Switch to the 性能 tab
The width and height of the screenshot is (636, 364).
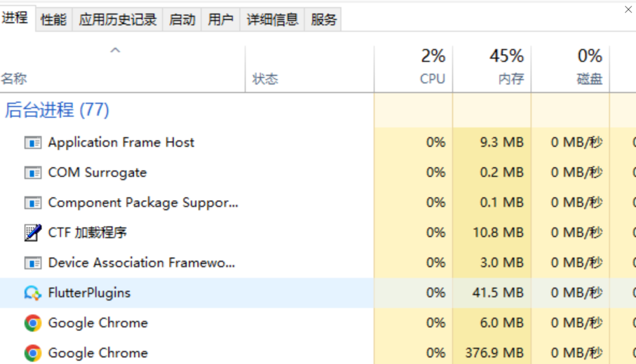(x=53, y=19)
